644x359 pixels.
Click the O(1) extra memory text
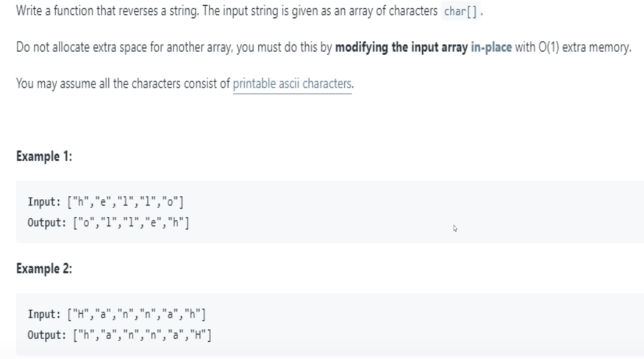point(584,47)
